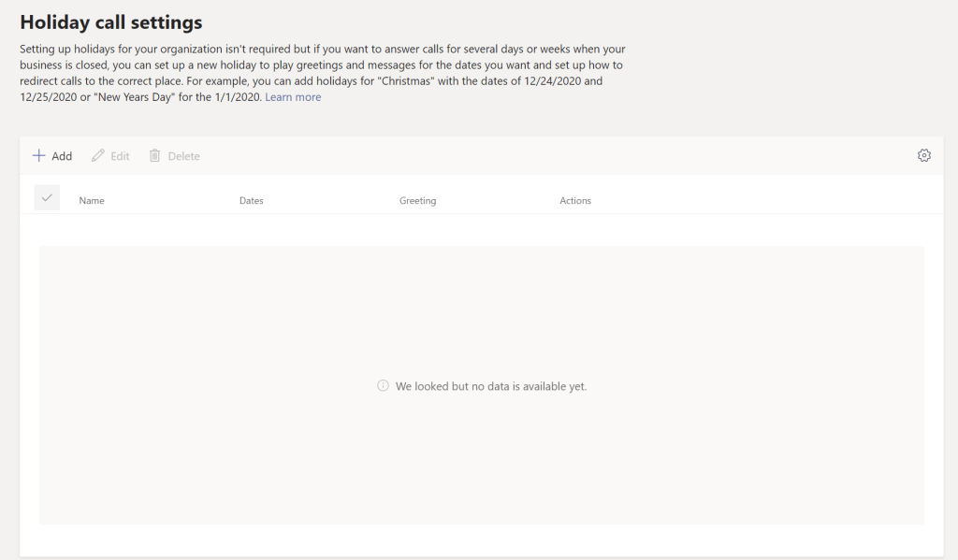The height and width of the screenshot is (560, 958).
Task: Sort by the Dates column header
Action: pos(252,201)
